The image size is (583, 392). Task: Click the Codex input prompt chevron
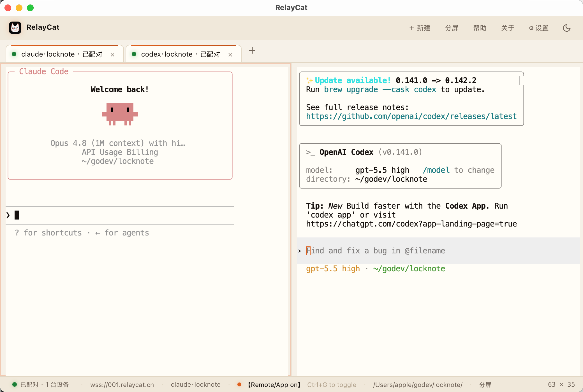coord(300,251)
